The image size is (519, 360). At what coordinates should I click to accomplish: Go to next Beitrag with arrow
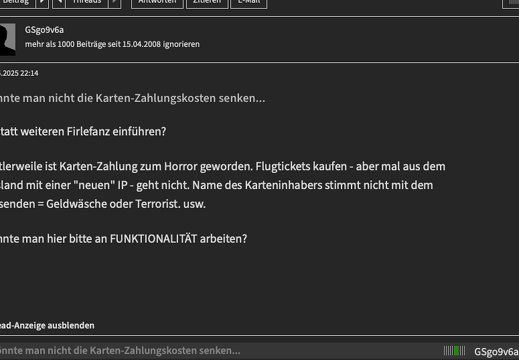(42, 2)
